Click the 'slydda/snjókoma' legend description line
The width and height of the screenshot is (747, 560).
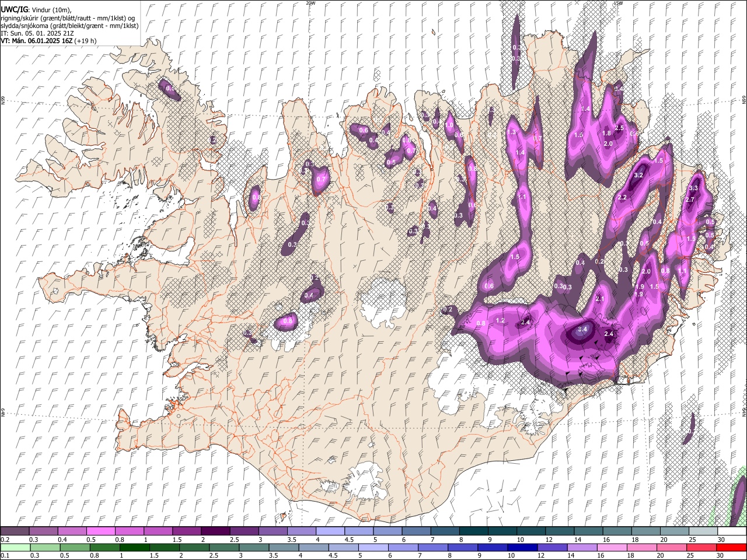click(x=70, y=26)
